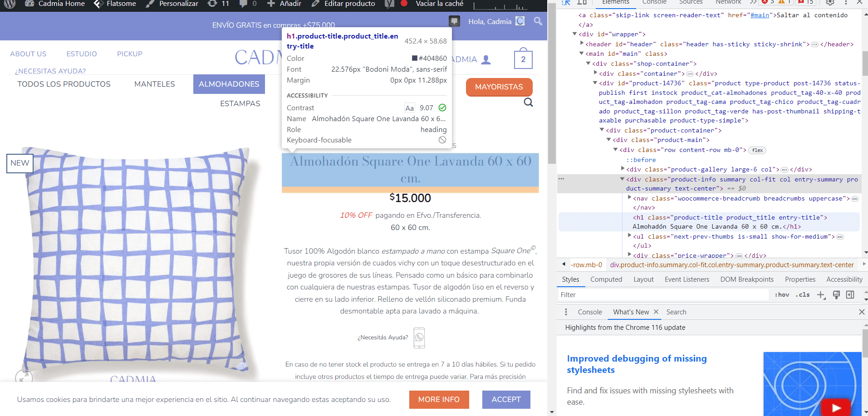Toggle the device toolbar in DevTools
This screenshot has height=416, width=868.
point(582,2)
